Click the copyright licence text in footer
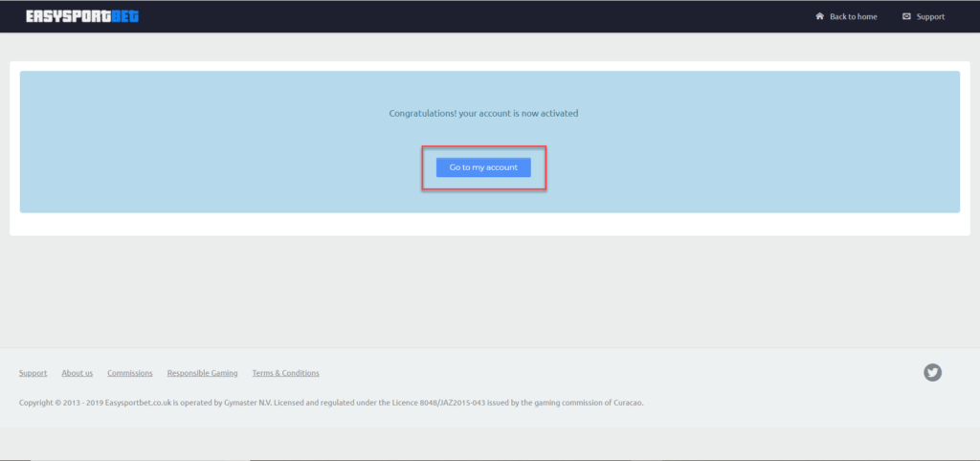Image resolution: width=980 pixels, height=461 pixels. (331, 403)
